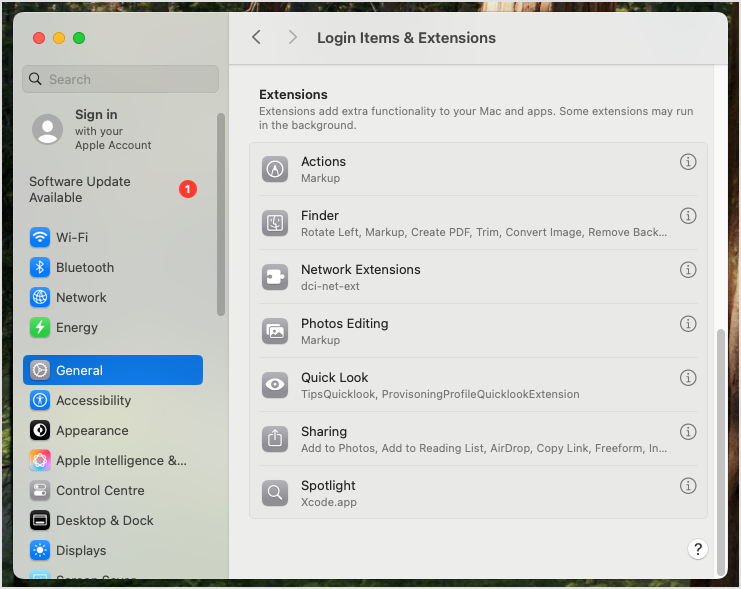
Task: Click the Actions markup icon
Action: 275,169
